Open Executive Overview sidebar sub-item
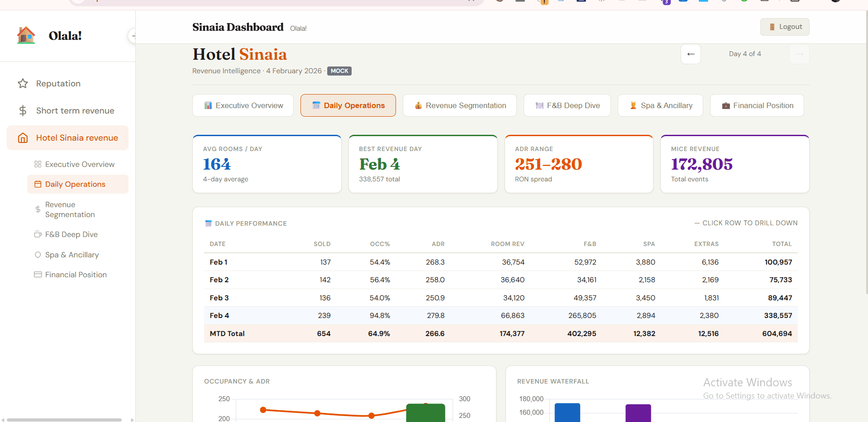This screenshot has height=422, width=868. pyautogui.click(x=78, y=164)
